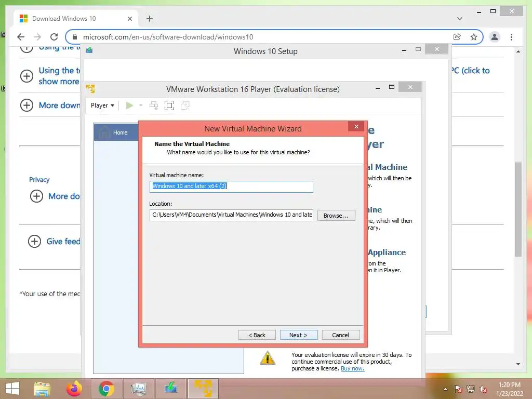This screenshot has width=532, height=399.
Task: Open the system monitor taskbar icon
Action: click(138, 389)
